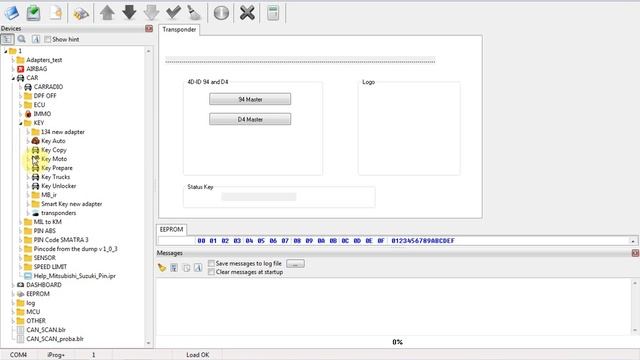Screen dimensions: 640x360
Task: Select the SPEED LIMIT folder
Action: (50, 267)
